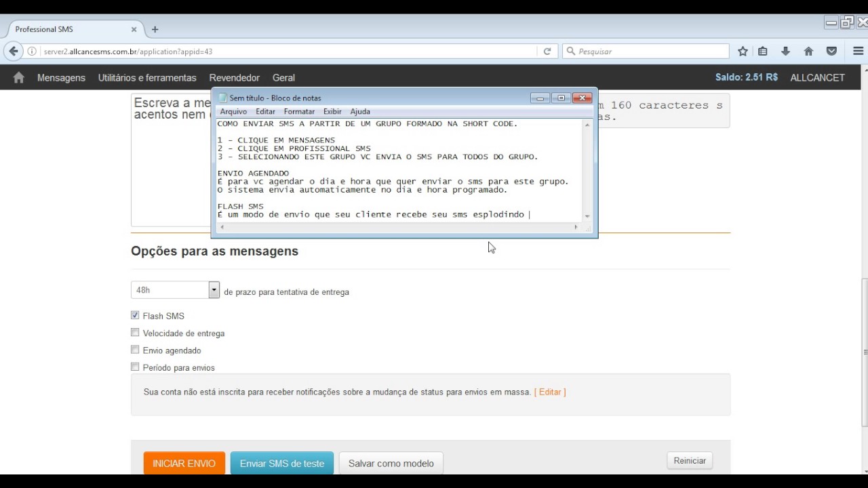Click the Saldo: 2.51 R$ balance text

point(747,77)
